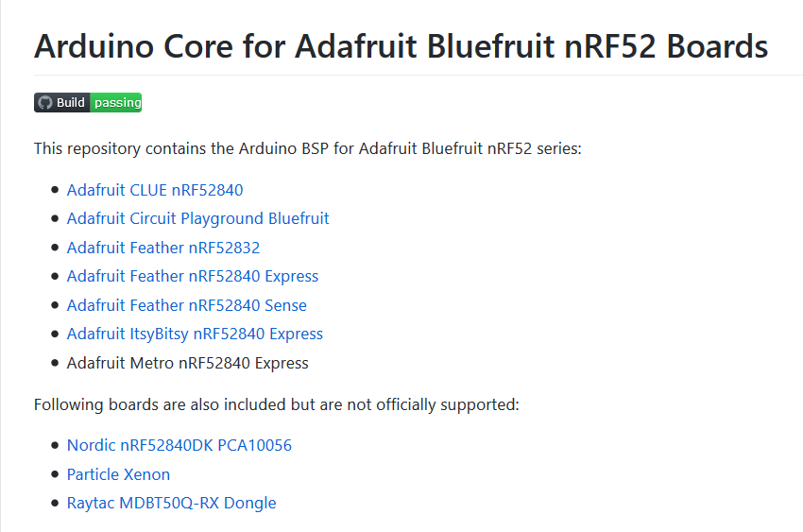This screenshot has width=803, height=532.
Task: Click the Arduino Core main heading
Action: coord(401,45)
